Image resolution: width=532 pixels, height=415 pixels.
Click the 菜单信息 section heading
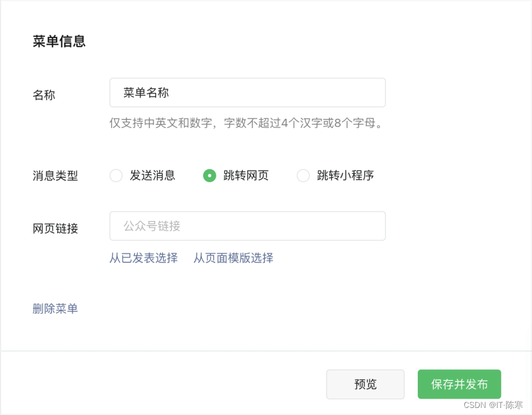(59, 41)
